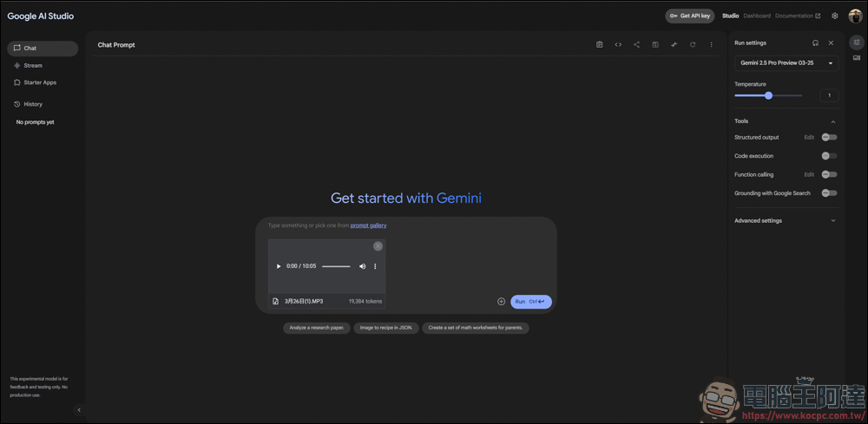Click the Get code brackets icon
This screenshot has height=424, width=868.
point(618,45)
